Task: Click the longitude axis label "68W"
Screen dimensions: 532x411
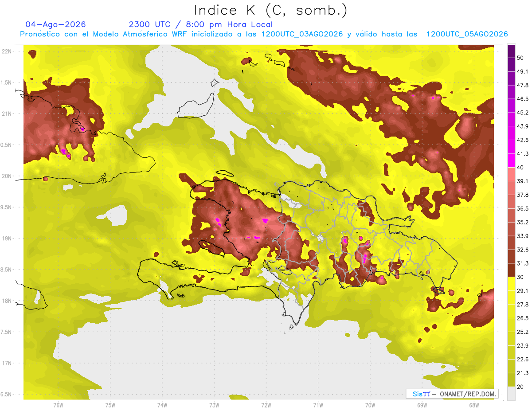Action: (x=474, y=405)
